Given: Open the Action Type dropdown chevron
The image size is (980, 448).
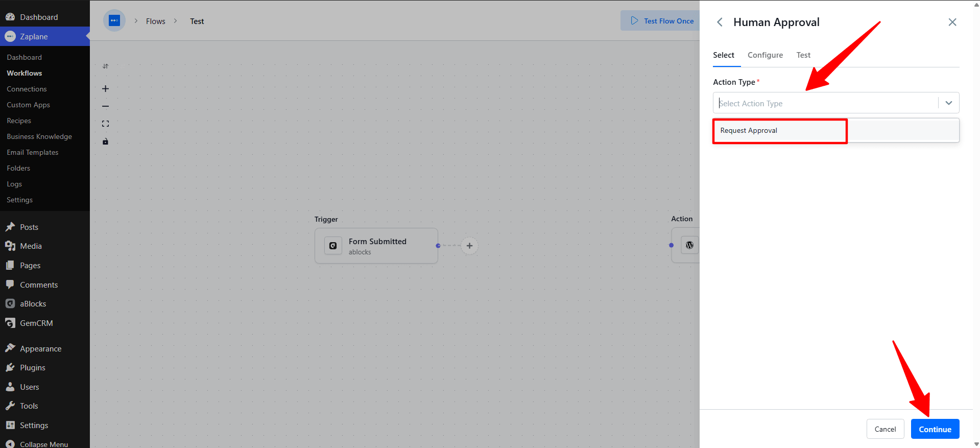Looking at the screenshot, I should pyautogui.click(x=949, y=103).
